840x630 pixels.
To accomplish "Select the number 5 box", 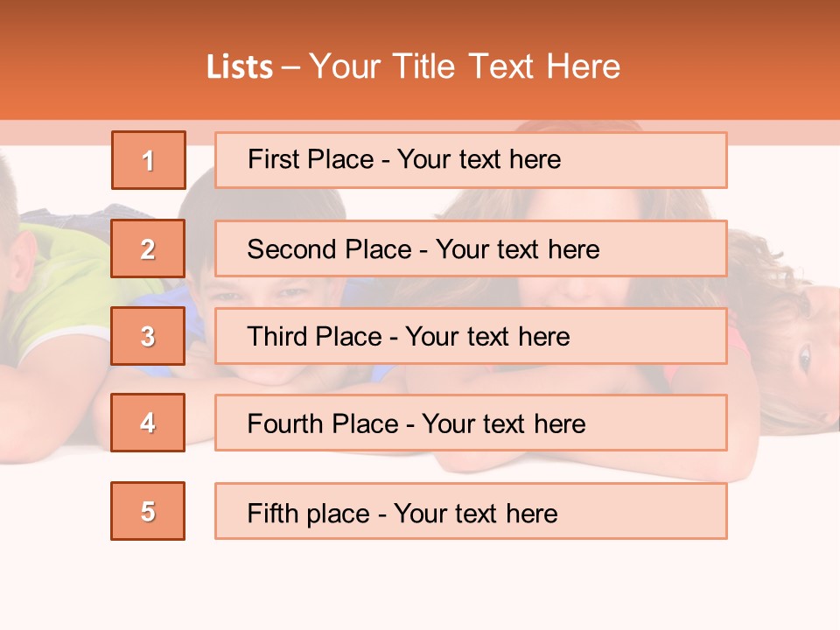I will click(148, 511).
